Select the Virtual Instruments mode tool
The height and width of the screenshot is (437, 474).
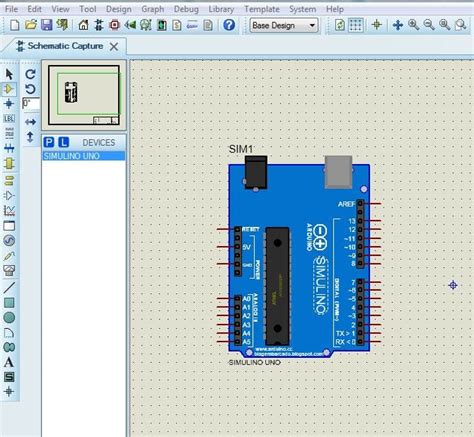tap(9, 270)
